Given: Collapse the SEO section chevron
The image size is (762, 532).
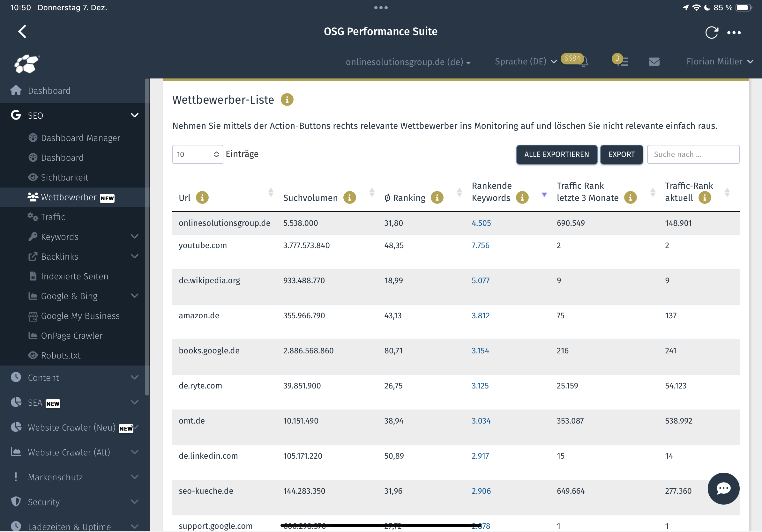Looking at the screenshot, I should (x=134, y=115).
